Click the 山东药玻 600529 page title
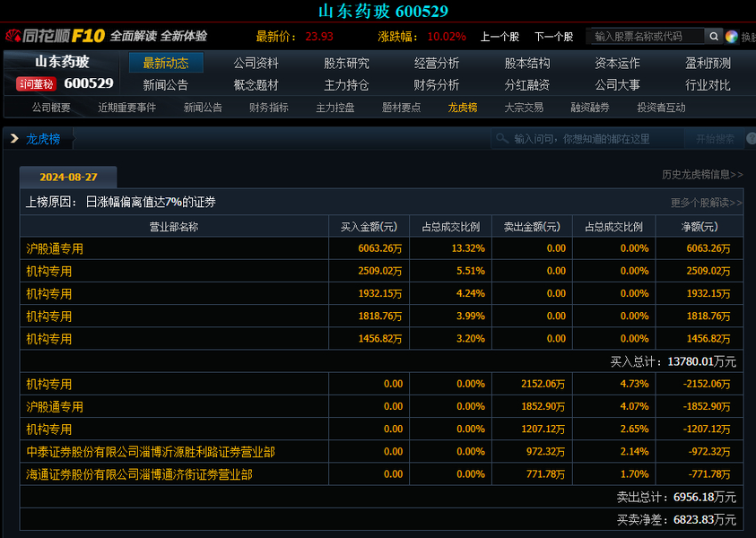 tap(383, 11)
